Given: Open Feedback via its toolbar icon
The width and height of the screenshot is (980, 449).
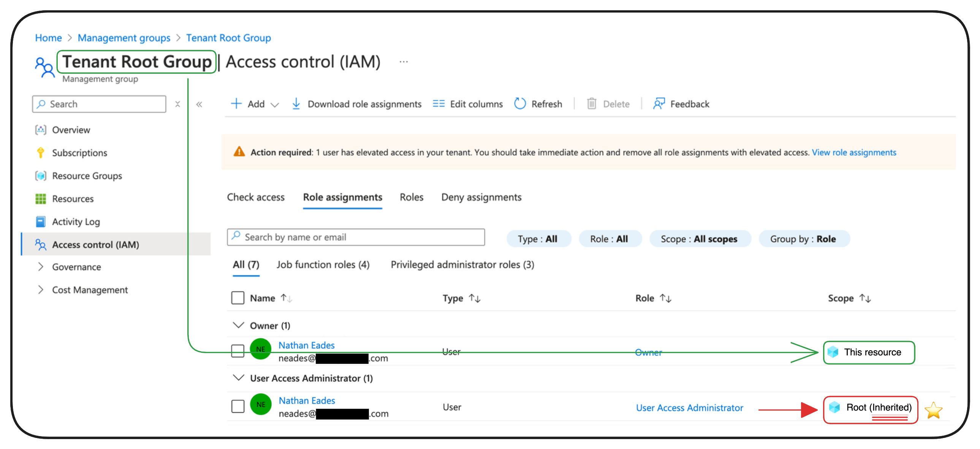Looking at the screenshot, I should 659,103.
